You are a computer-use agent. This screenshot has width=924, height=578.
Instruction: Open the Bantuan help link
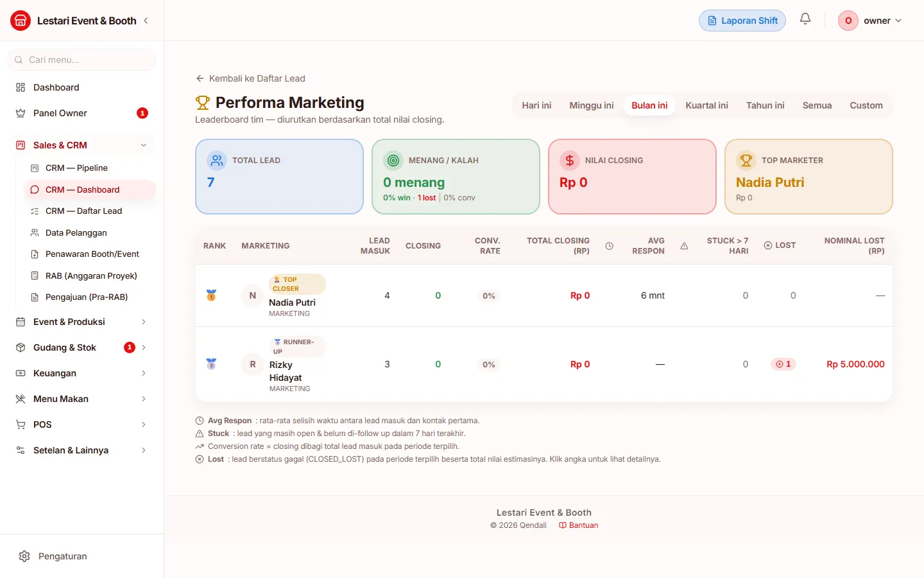tap(579, 525)
